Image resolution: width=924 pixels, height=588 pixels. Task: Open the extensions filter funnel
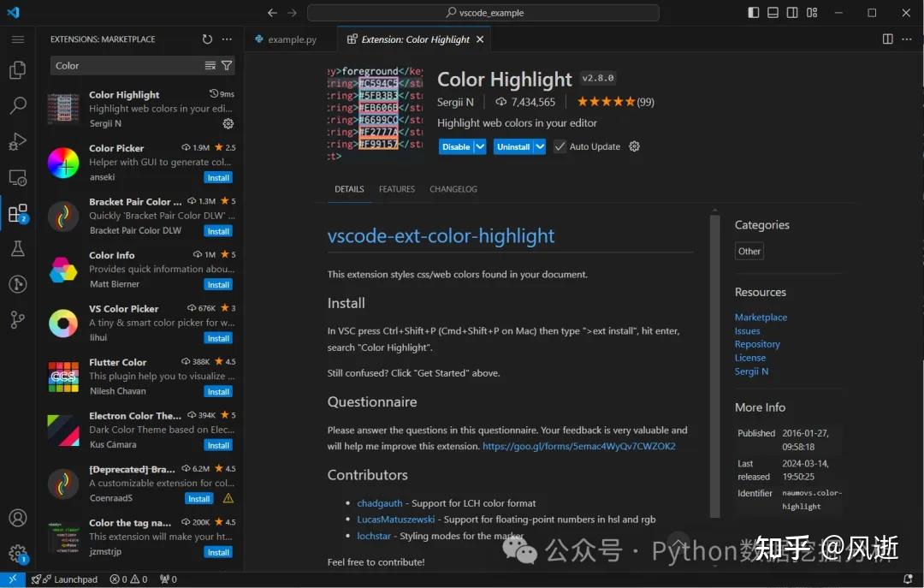click(x=226, y=65)
